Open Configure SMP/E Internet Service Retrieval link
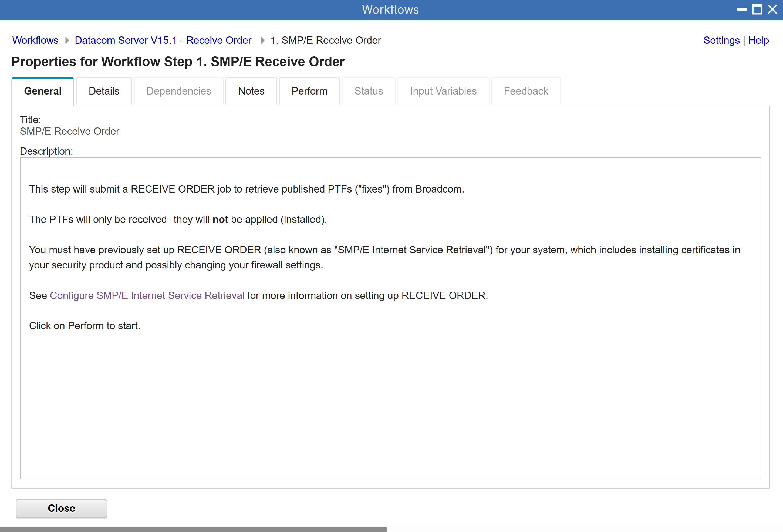 (x=147, y=295)
